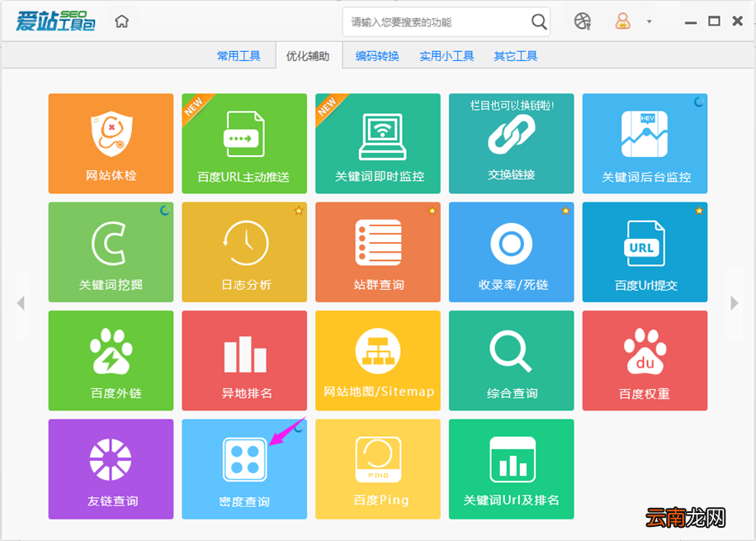
Task: Click the 爱站SEO工具包 logo
Action: (55, 21)
